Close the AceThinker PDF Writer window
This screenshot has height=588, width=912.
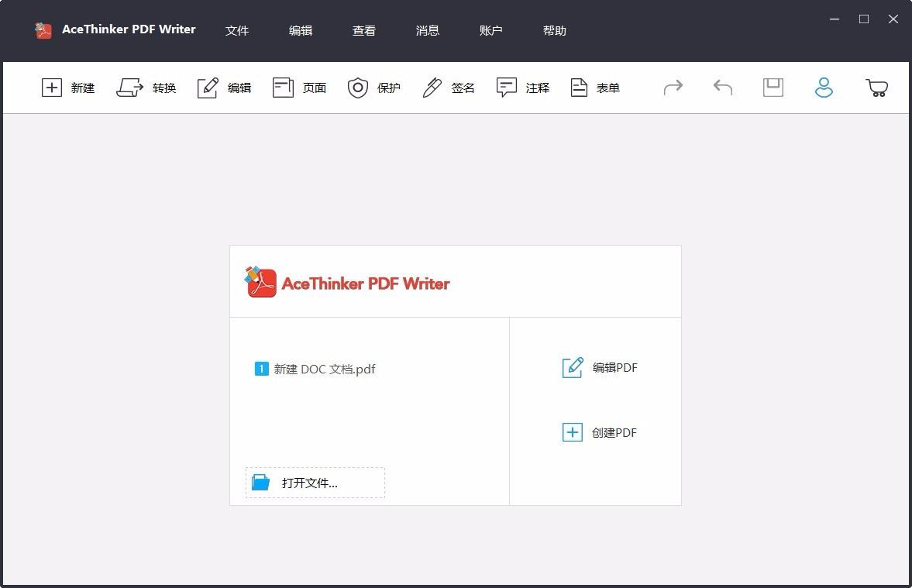coord(893,19)
